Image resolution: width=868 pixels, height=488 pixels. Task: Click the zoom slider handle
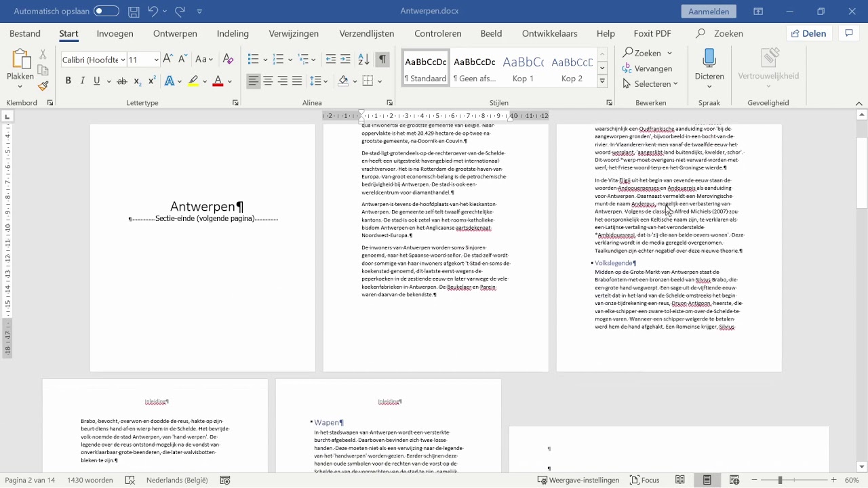pyautogui.click(x=780, y=480)
